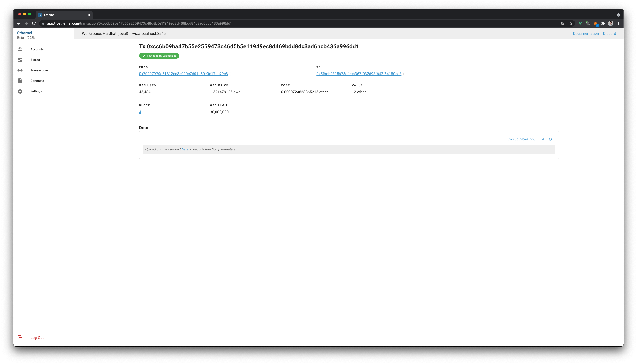Open the MetaMask fox extension
The image size is (637, 364).
coord(596,24)
